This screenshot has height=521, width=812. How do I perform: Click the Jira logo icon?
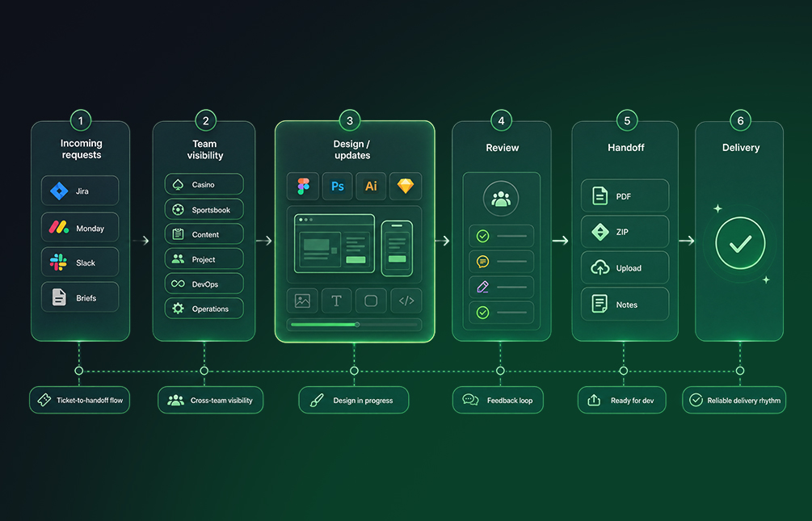click(x=59, y=191)
